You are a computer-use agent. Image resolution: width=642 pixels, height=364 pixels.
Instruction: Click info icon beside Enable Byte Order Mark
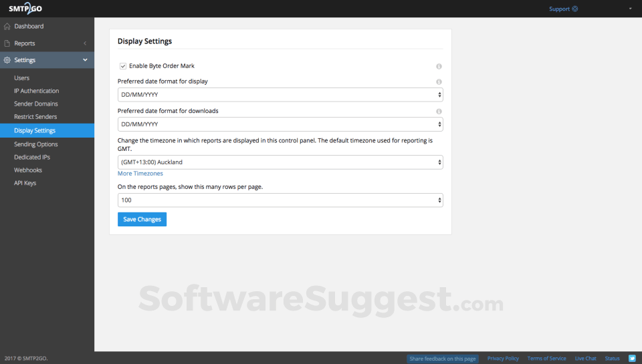[x=439, y=66]
